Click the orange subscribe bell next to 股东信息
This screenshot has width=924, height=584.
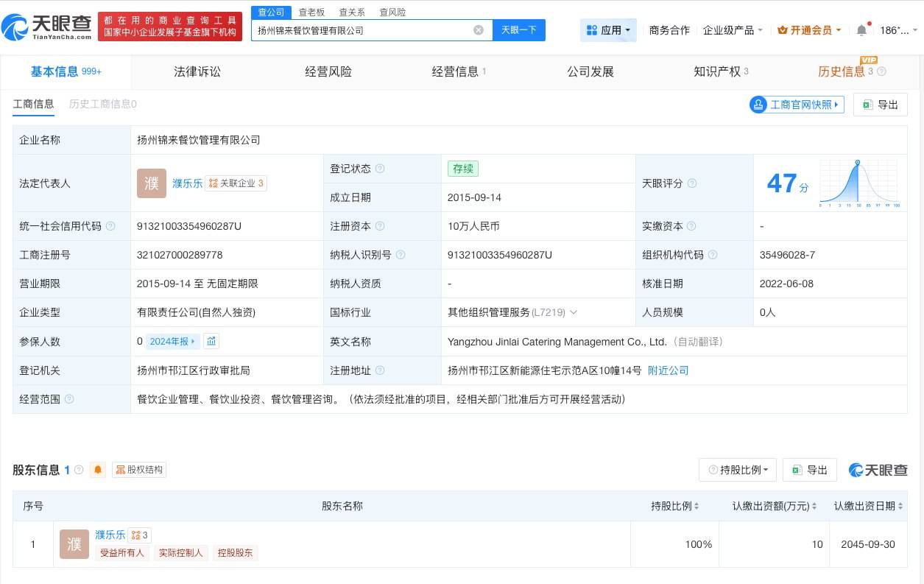point(98,470)
